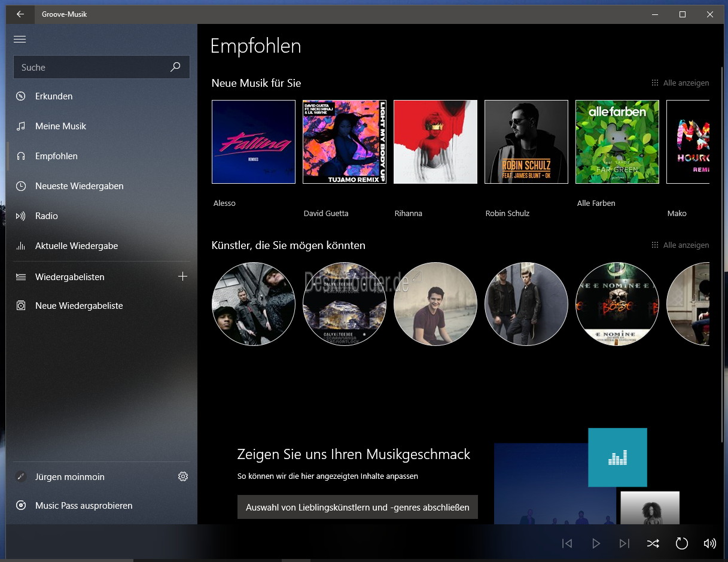Click the Neueste Wiedergaben clock icon
The height and width of the screenshot is (562, 728).
21,186
